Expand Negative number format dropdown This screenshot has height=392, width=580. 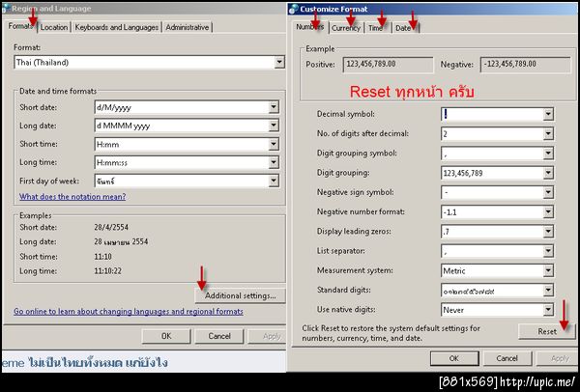[x=548, y=212]
